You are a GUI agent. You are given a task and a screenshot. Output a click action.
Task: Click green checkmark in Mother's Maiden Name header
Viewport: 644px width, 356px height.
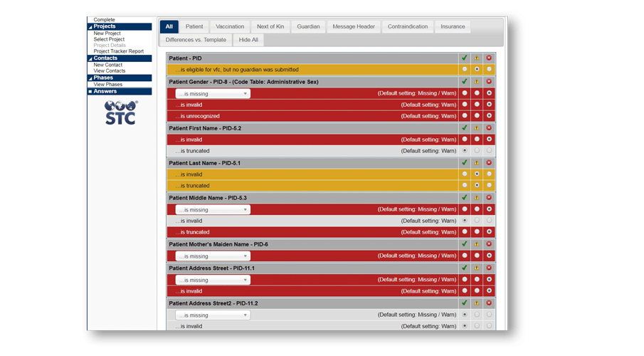465,244
